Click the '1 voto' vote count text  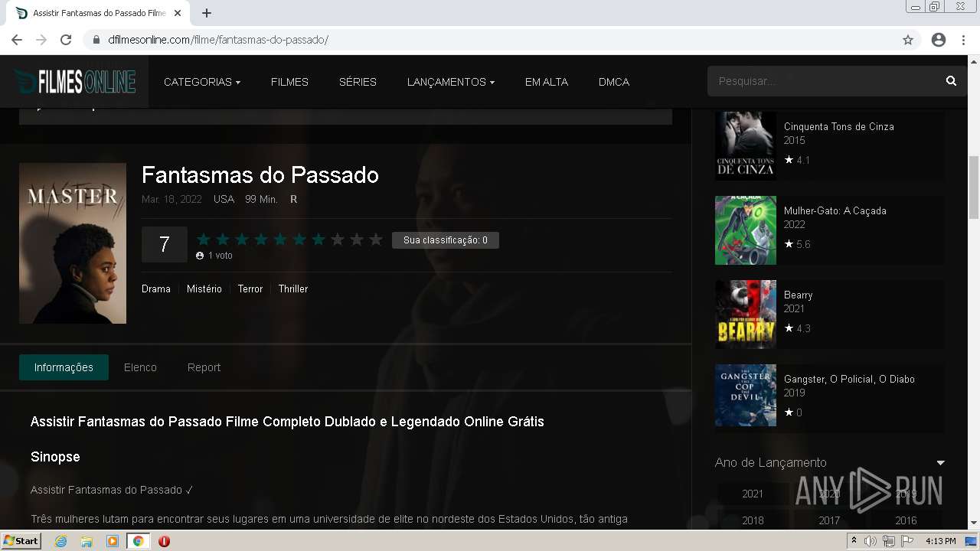coord(220,256)
